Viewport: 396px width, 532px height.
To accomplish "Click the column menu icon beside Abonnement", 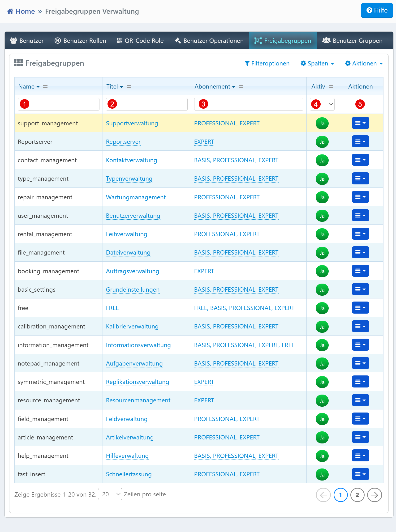I will tap(241, 87).
